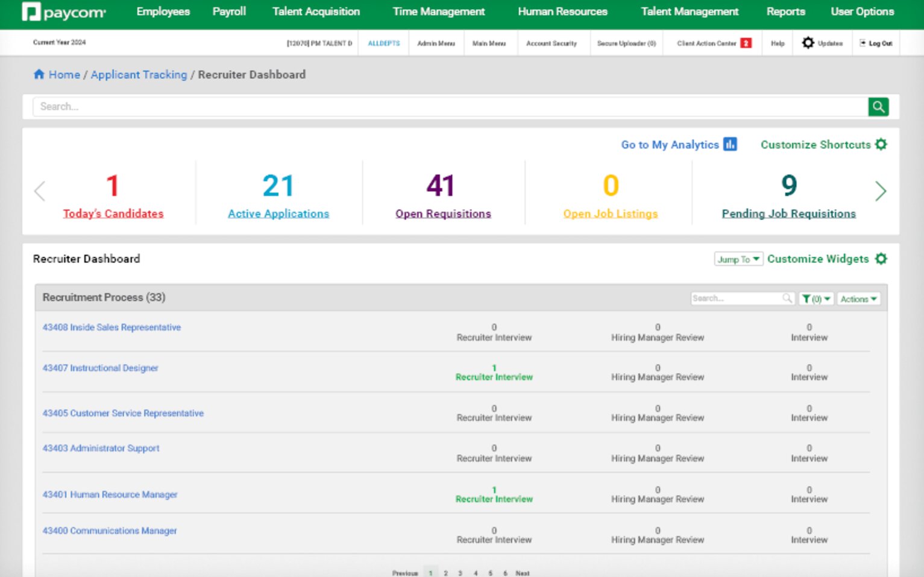This screenshot has width=924, height=577.
Task: Click the Active Applications link
Action: [278, 213]
